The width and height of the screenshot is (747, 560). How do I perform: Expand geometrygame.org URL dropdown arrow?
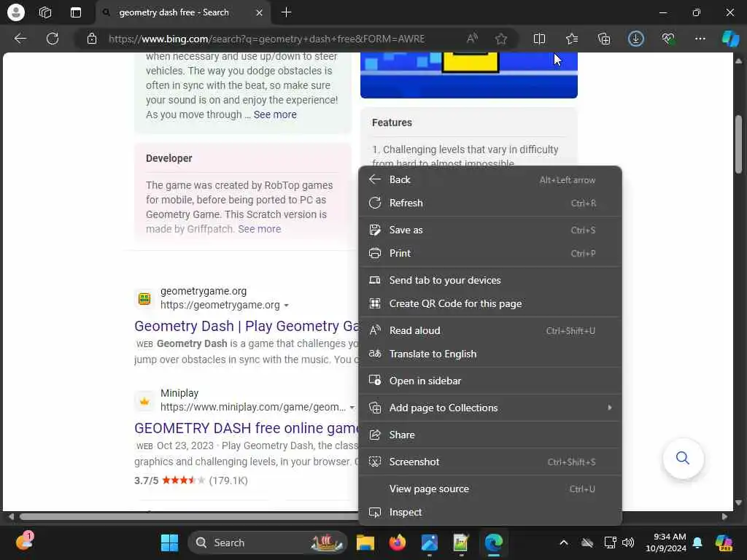coord(286,306)
